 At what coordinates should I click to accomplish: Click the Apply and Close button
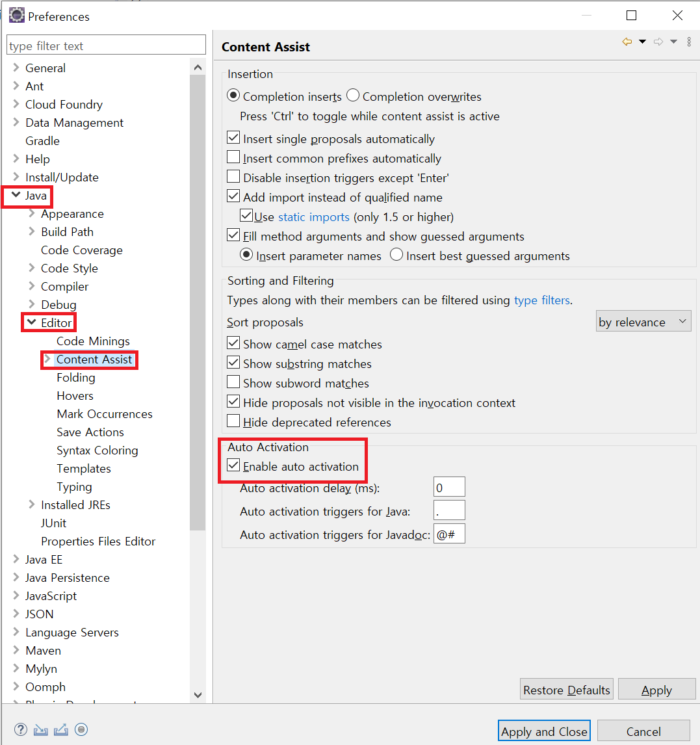(544, 731)
